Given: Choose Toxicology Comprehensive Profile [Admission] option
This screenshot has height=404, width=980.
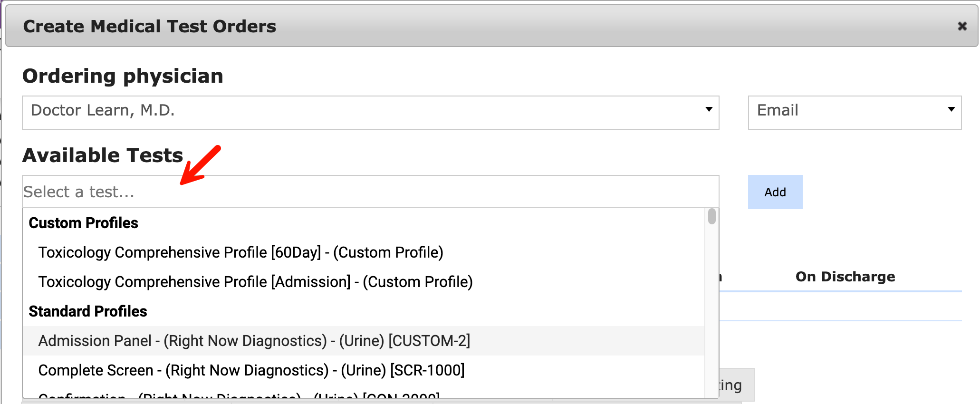Looking at the screenshot, I should (255, 282).
